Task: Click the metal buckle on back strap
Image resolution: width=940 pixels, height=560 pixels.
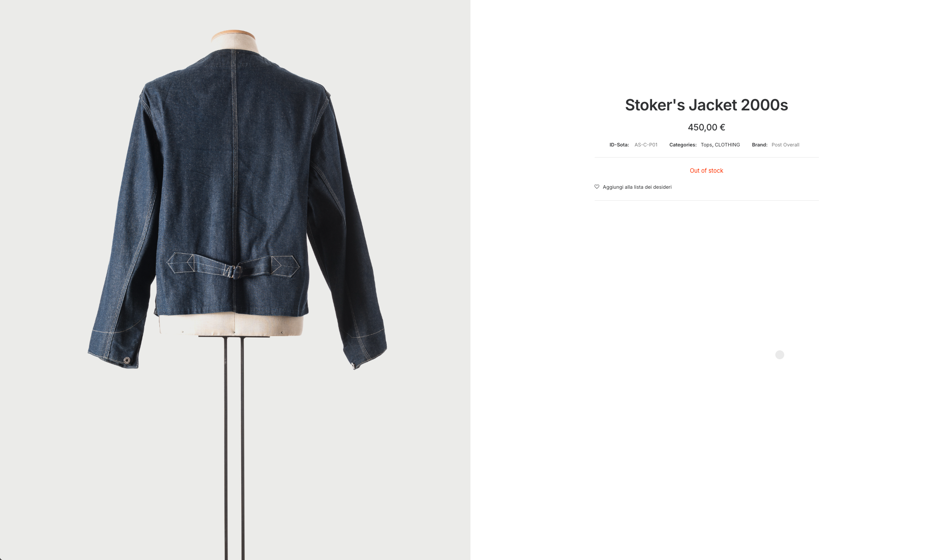Action: (235, 271)
